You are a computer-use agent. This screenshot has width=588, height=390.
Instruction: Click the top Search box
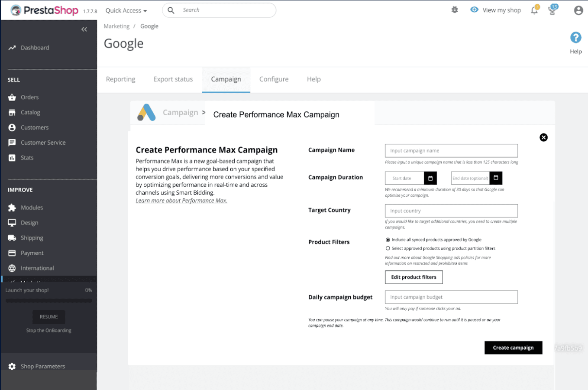tap(219, 10)
